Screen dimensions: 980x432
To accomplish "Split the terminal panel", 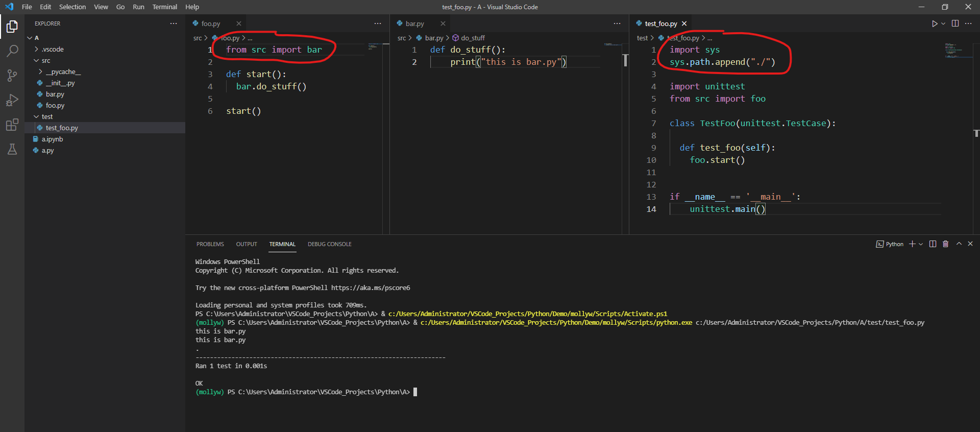I will (x=933, y=244).
